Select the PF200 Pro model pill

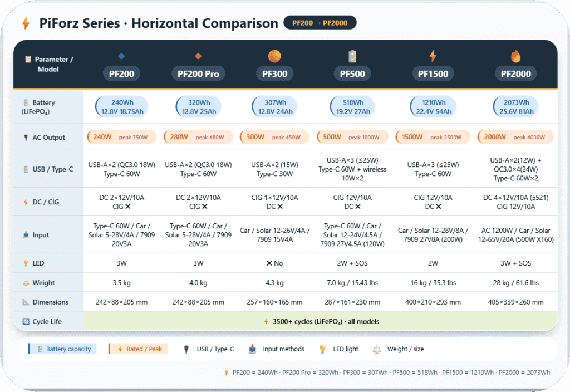(x=198, y=73)
